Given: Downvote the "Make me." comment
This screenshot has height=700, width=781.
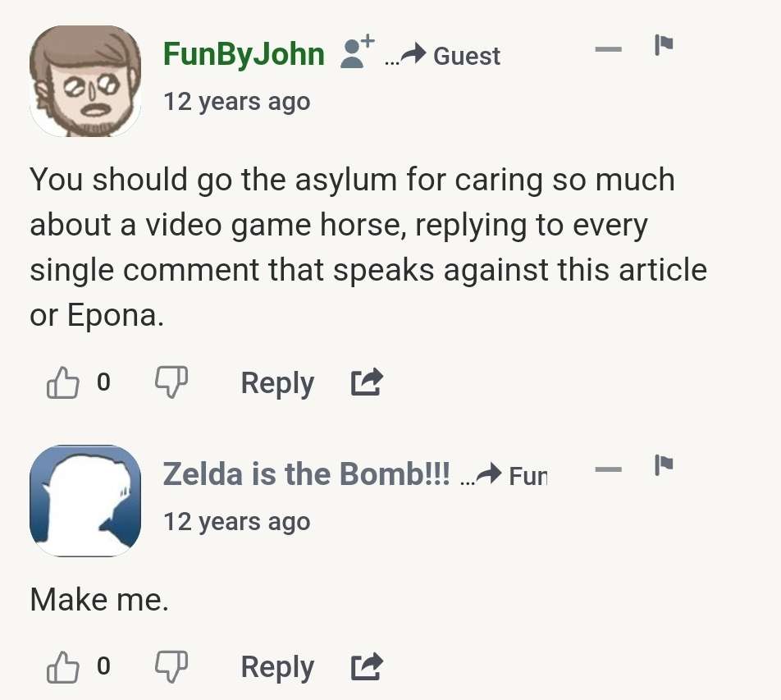Looking at the screenshot, I should pyautogui.click(x=171, y=666).
